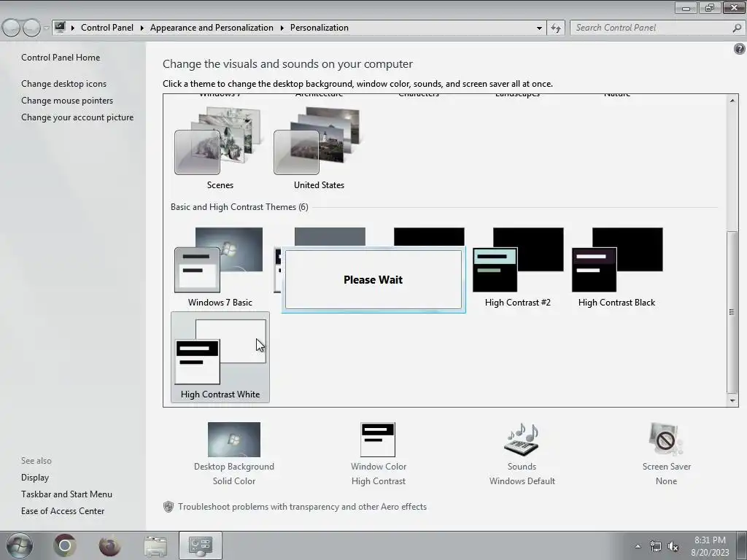Image resolution: width=747 pixels, height=560 pixels.
Task: Click the Please Wait dialog
Action: (x=373, y=279)
